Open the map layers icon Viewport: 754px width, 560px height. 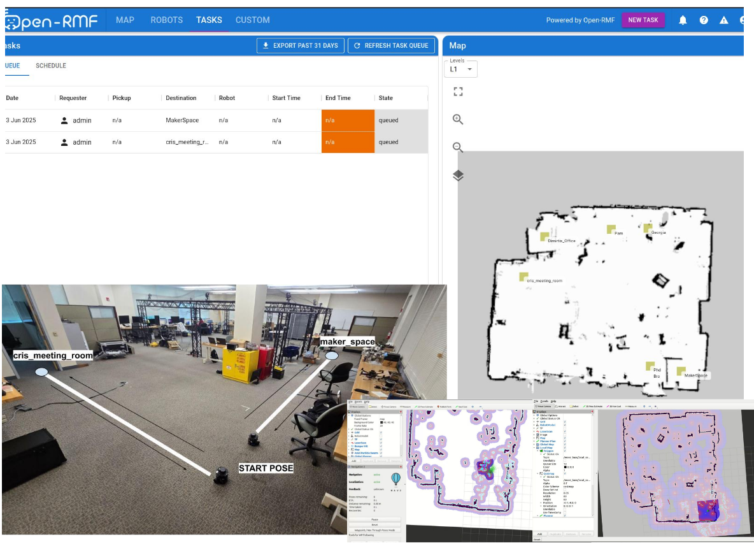pos(458,176)
